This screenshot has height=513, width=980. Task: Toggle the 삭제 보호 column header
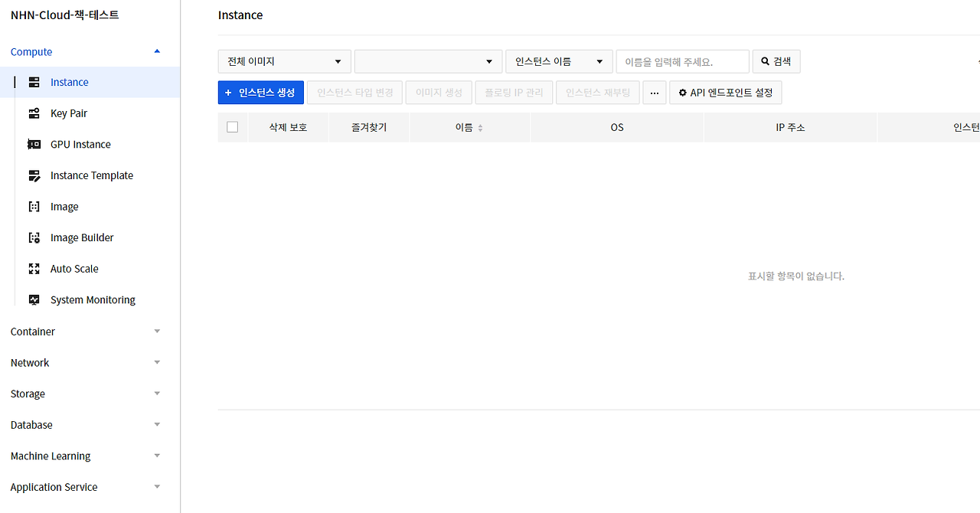(288, 127)
